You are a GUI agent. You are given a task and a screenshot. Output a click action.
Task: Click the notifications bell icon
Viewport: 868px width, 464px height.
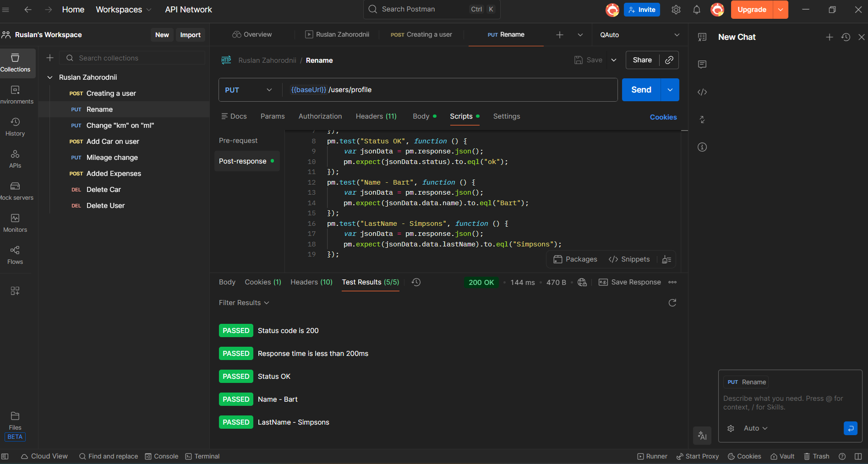(696, 10)
